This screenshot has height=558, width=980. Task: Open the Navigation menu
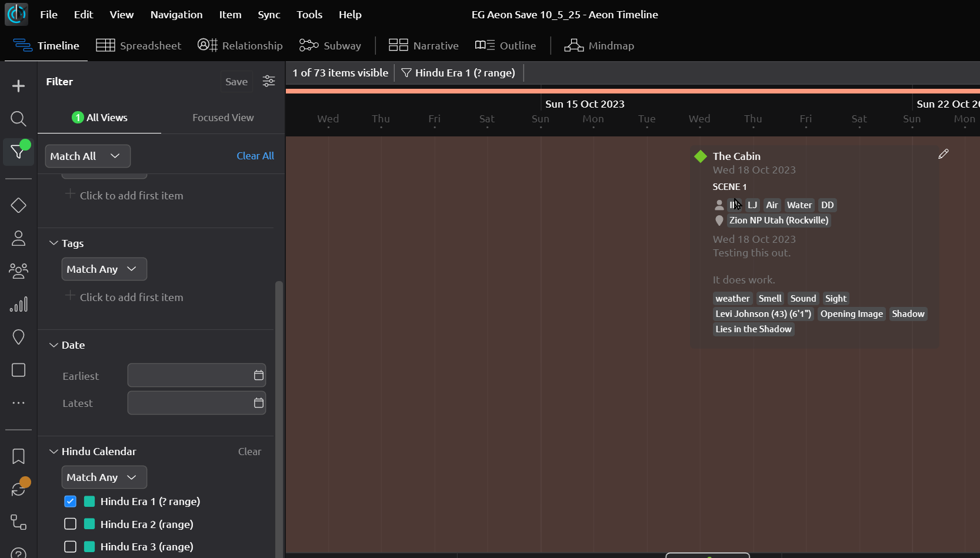coord(176,15)
